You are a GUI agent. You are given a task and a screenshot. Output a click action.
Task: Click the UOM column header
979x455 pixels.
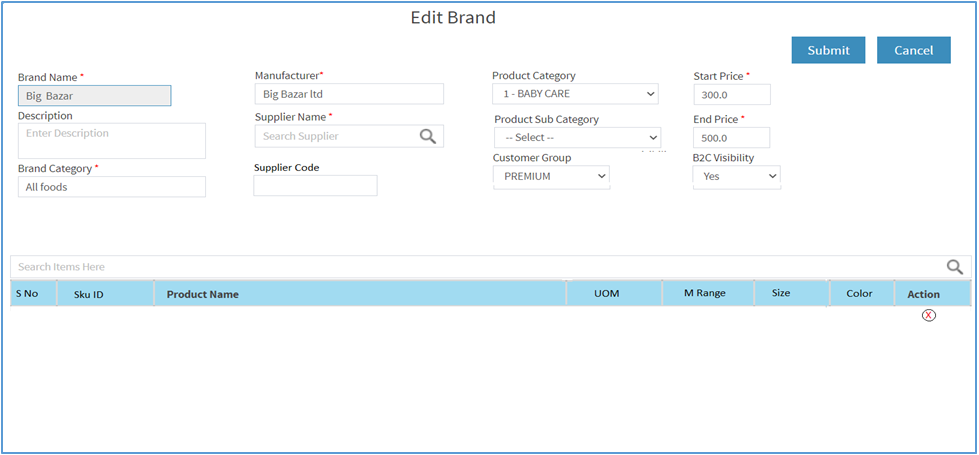(614, 293)
